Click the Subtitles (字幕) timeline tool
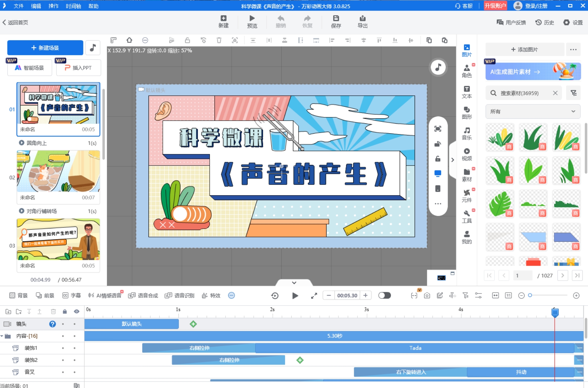 pyautogui.click(x=72, y=296)
